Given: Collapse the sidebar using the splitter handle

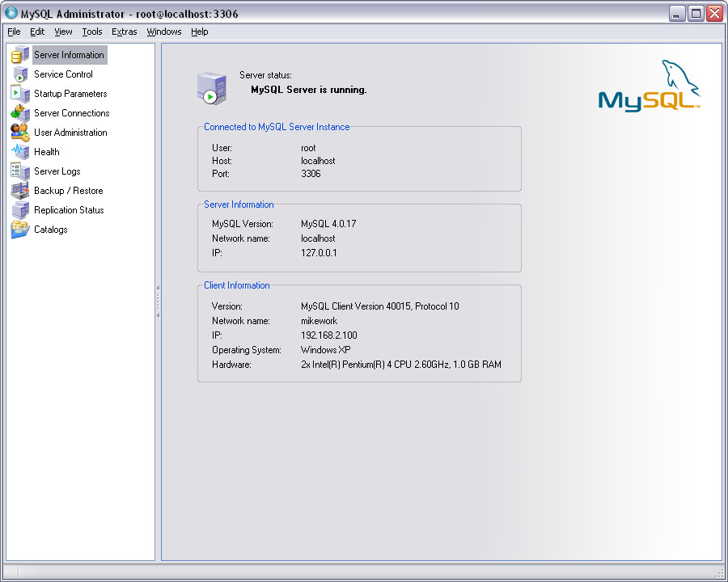Looking at the screenshot, I should click(158, 302).
